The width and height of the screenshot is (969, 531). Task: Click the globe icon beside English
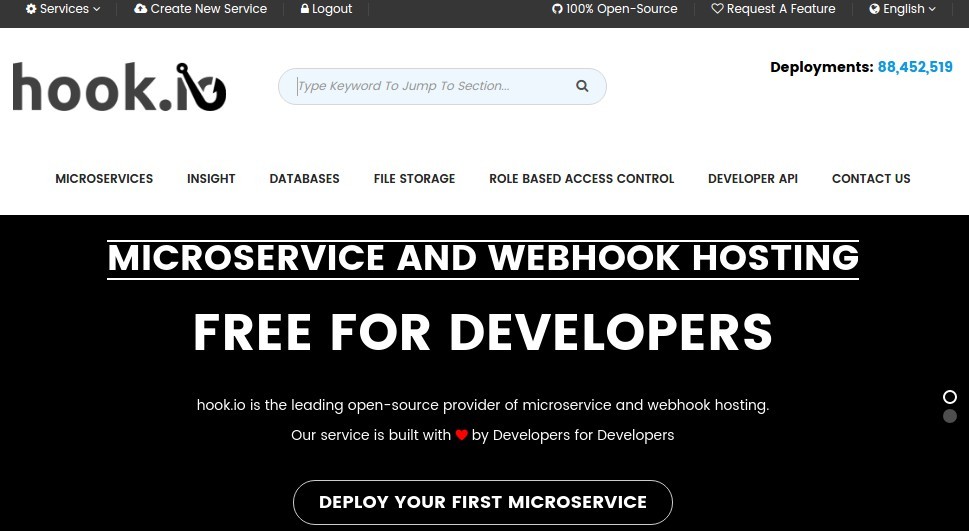pos(875,9)
